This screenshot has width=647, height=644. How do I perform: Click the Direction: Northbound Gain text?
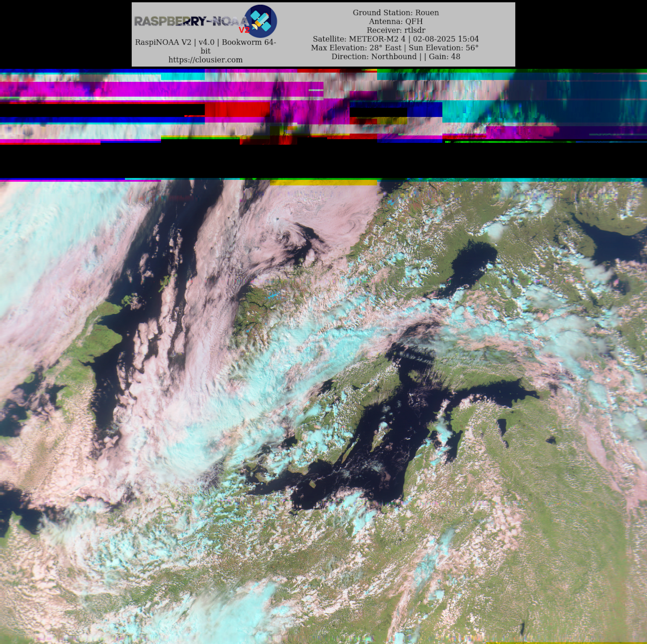pyautogui.click(x=396, y=56)
